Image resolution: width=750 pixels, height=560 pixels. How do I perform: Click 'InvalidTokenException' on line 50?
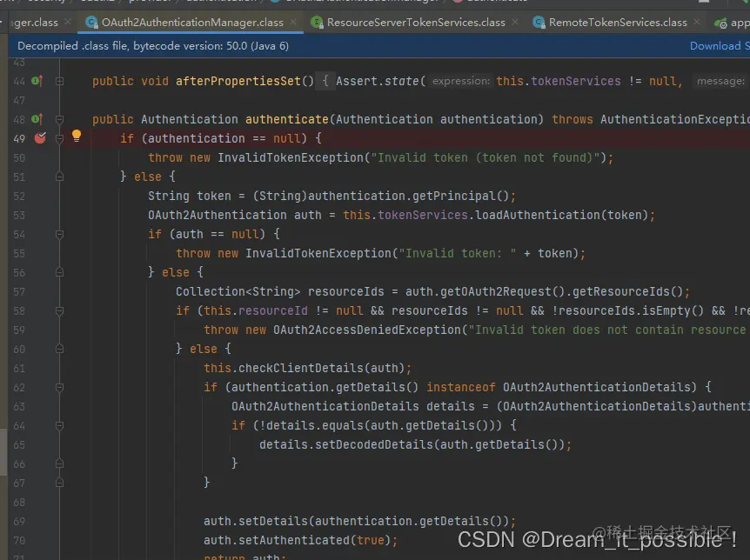(x=291, y=157)
